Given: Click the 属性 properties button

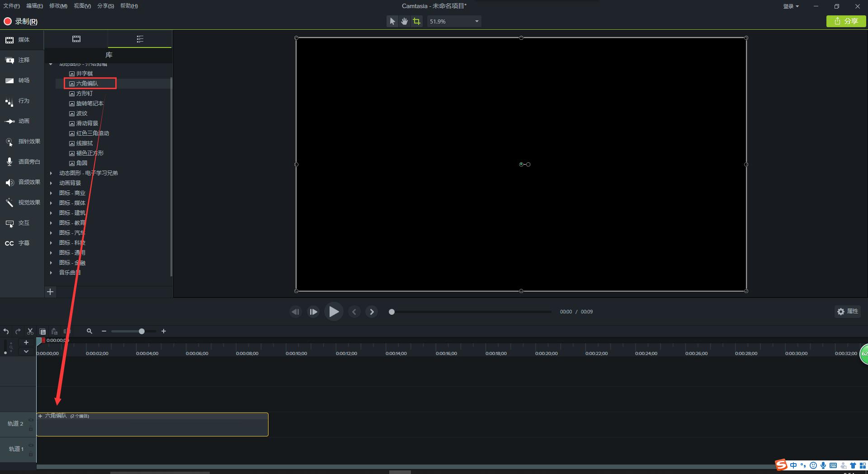Looking at the screenshot, I should 847,312.
